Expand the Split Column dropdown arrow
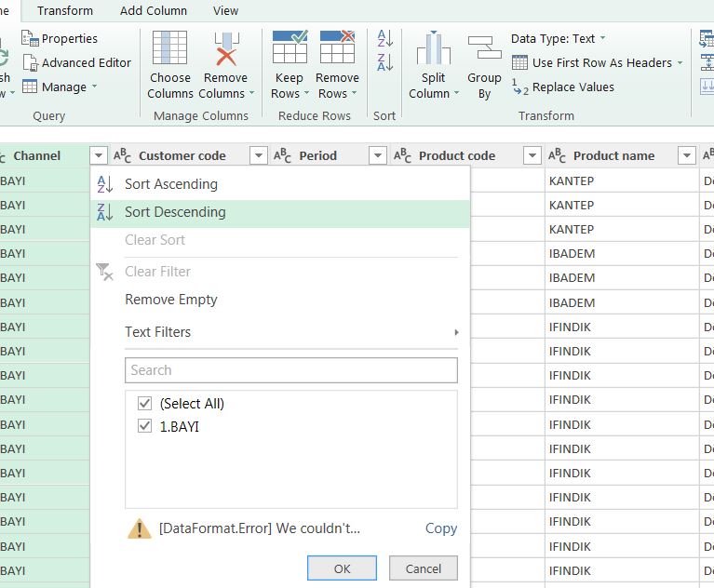Viewport: 714px width, 588px height. click(456, 93)
